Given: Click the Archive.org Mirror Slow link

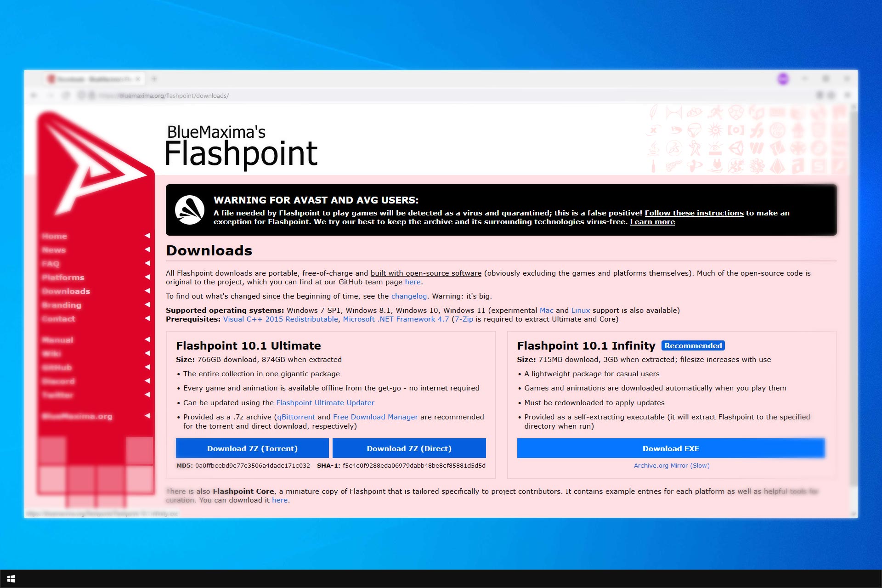Looking at the screenshot, I should (x=670, y=466).
